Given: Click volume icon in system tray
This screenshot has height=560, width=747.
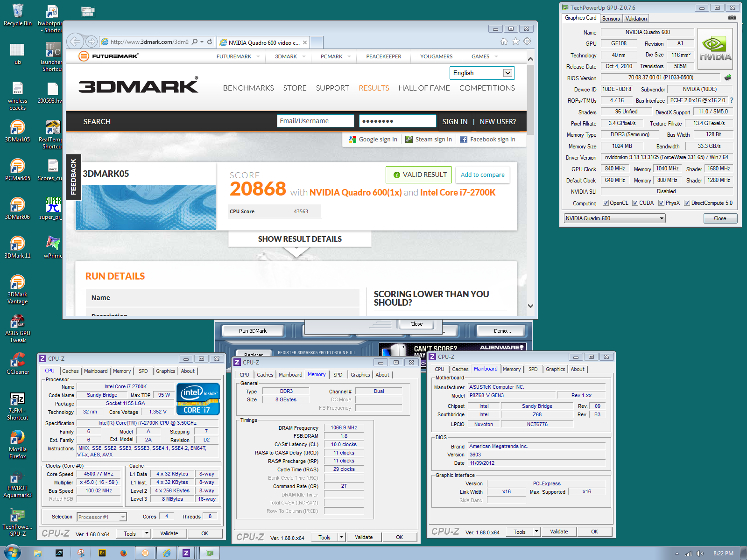Looking at the screenshot, I should click(699, 553).
